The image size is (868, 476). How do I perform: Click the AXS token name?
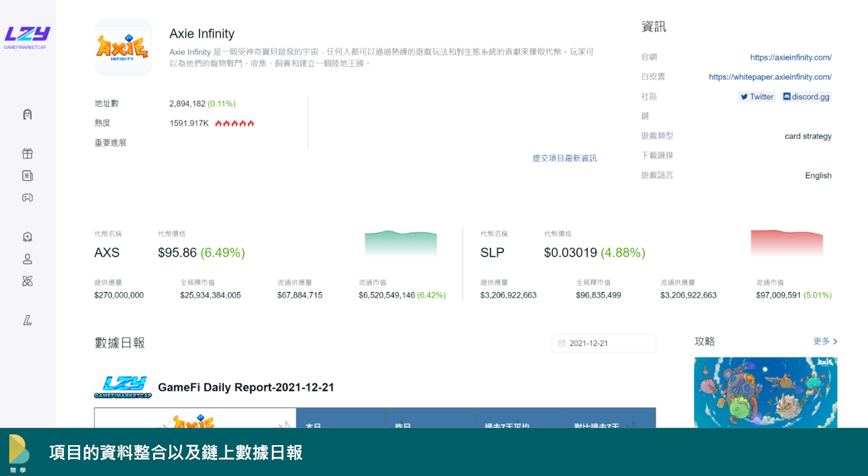pos(107,253)
